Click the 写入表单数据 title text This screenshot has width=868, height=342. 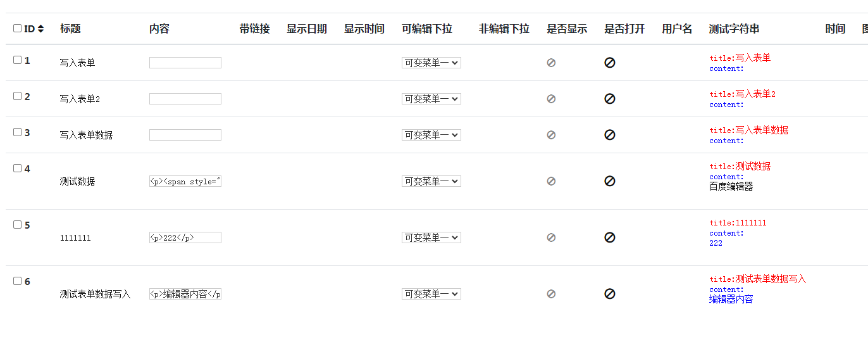87,135
